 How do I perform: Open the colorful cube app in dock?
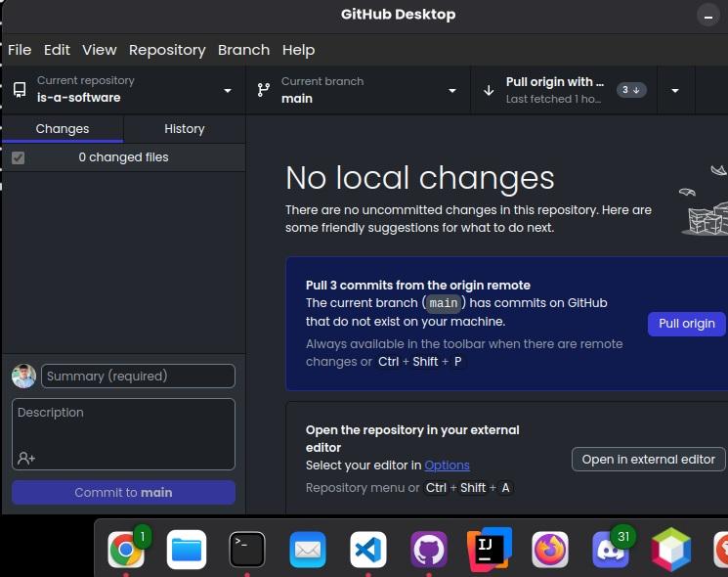point(671,550)
